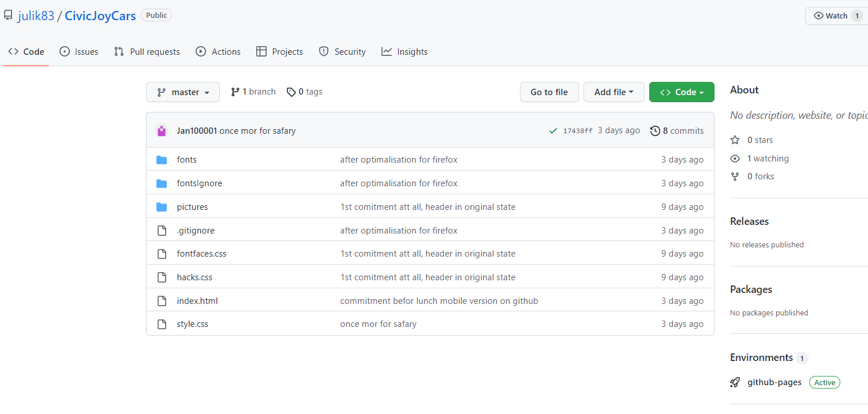Open the index.html file link
Image resolution: width=868 pixels, height=414 pixels.
click(197, 300)
